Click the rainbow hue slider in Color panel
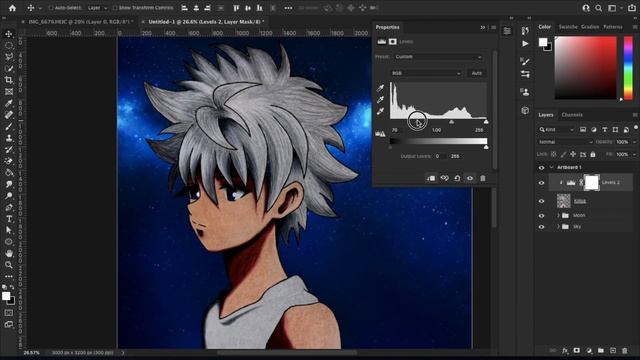Viewport: 640px width, 360px height. pos(629,67)
